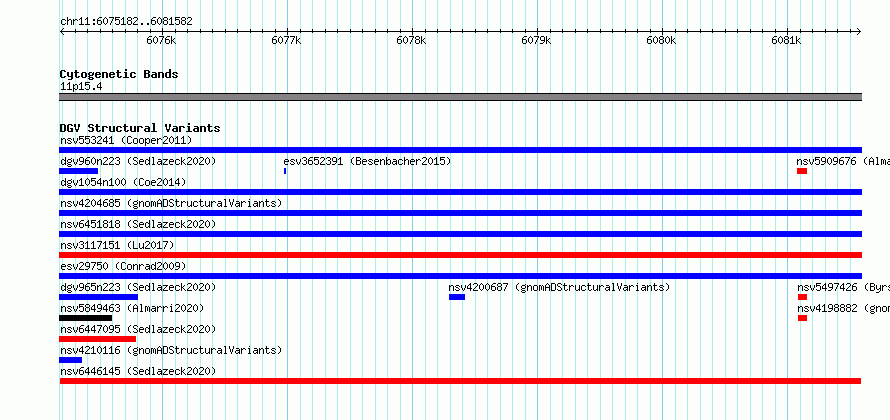
Task: Open the nsv3117151 (Lu2017) variant label
Action: [117, 245]
